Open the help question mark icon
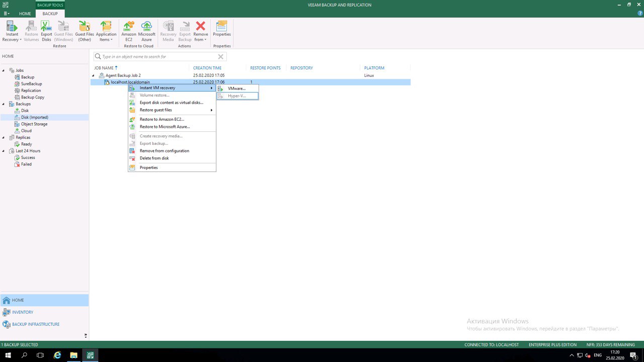Image resolution: width=644 pixels, height=362 pixels. 640,14
